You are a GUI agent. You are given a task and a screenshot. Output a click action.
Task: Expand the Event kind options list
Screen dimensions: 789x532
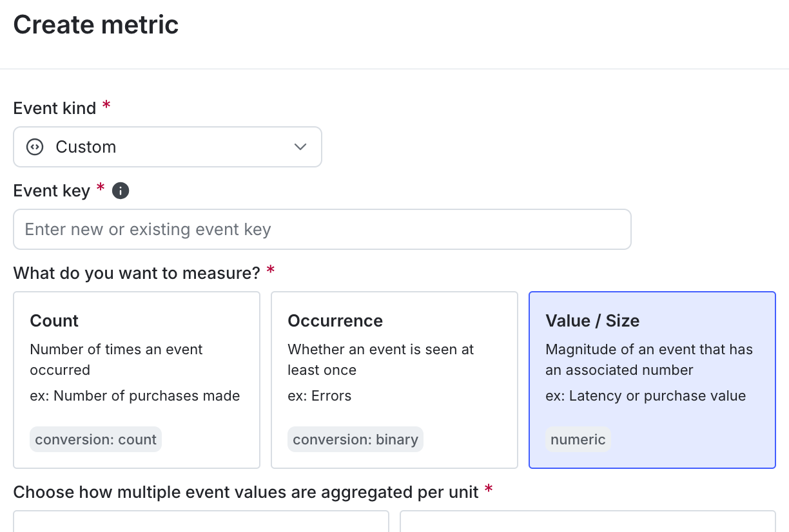(x=168, y=147)
